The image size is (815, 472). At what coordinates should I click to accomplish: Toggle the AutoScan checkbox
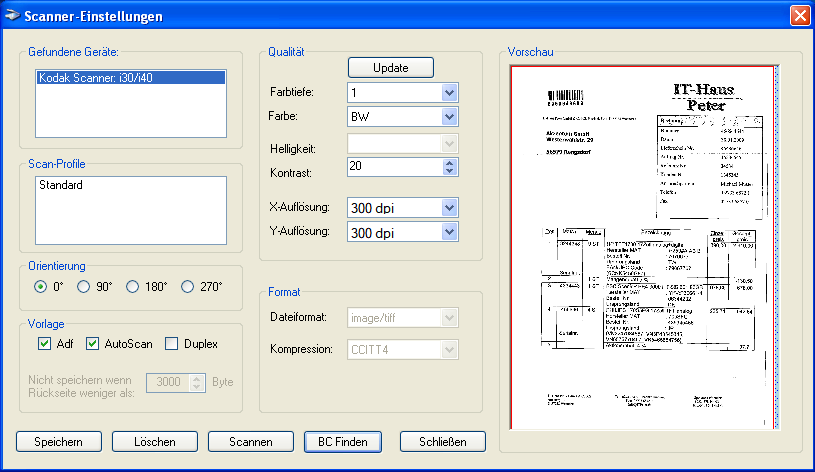(x=93, y=344)
